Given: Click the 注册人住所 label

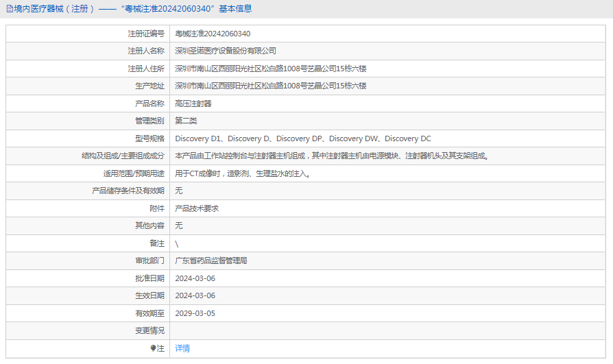Looking at the screenshot, I should click(x=146, y=69).
